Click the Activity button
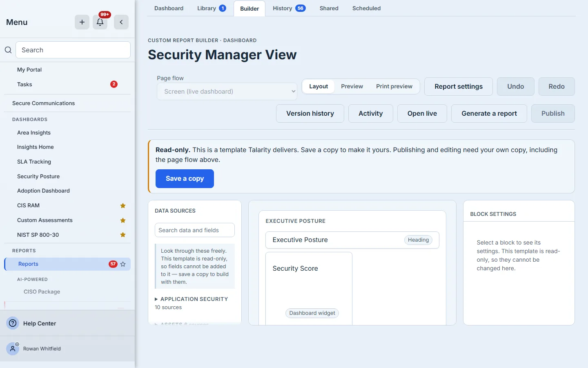Image resolution: width=588 pixels, height=368 pixels. (371, 114)
